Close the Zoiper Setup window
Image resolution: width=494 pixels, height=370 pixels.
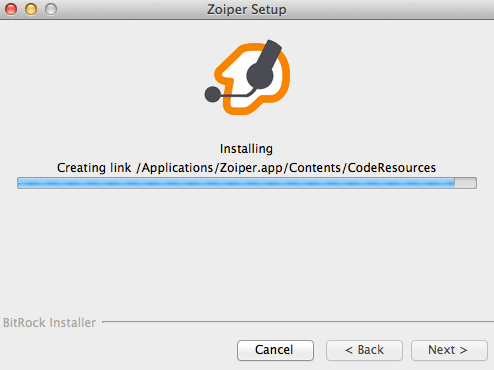[11, 9]
